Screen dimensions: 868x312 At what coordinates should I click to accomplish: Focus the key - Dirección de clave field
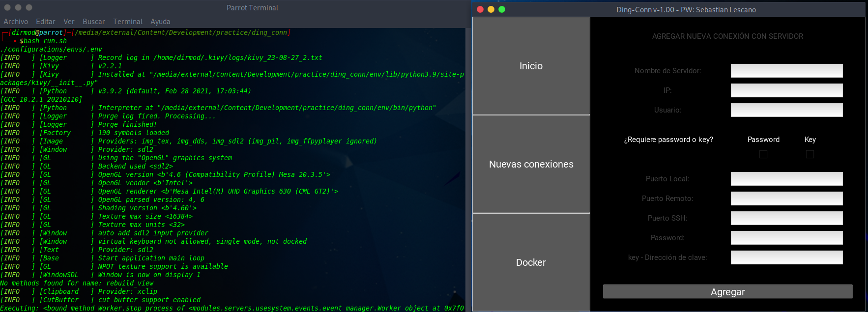pyautogui.click(x=787, y=257)
